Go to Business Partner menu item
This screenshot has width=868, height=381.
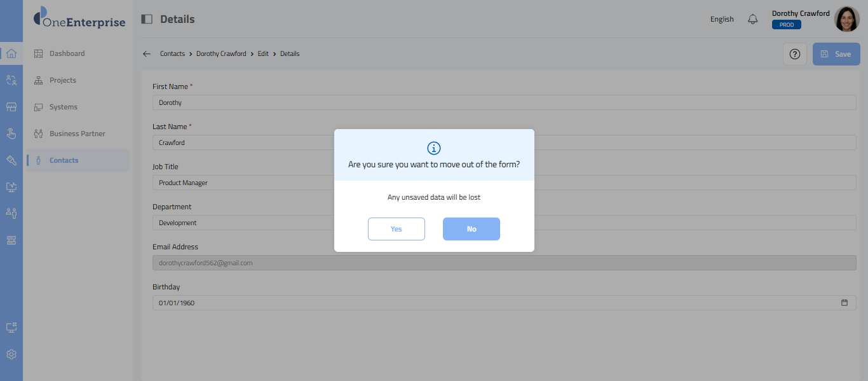(77, 134)
